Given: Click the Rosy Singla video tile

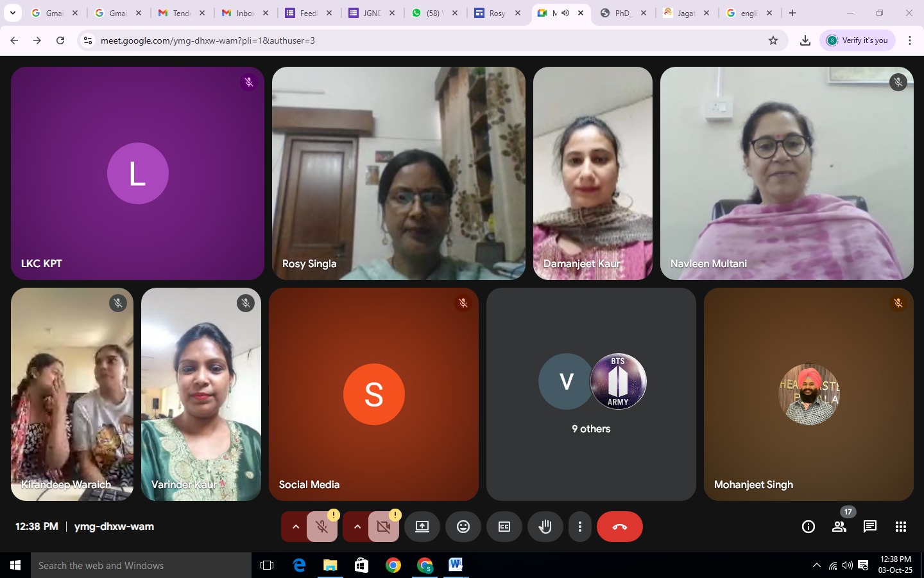Looking at the screenshot, I should coord(398,173).
